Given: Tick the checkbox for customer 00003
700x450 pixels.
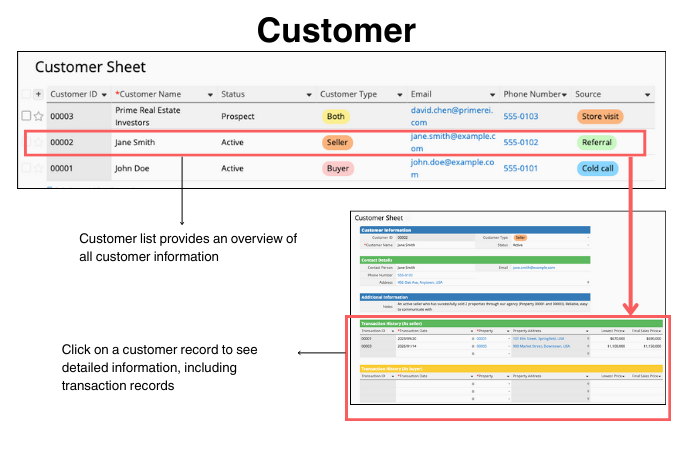Looking at the screenshot, I should click(27, 116).
